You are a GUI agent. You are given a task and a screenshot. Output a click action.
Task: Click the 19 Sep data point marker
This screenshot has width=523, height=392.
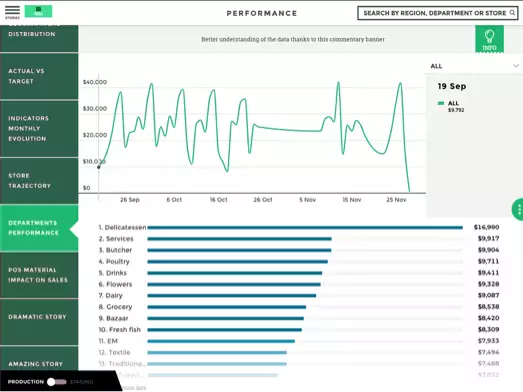(98, 167)
